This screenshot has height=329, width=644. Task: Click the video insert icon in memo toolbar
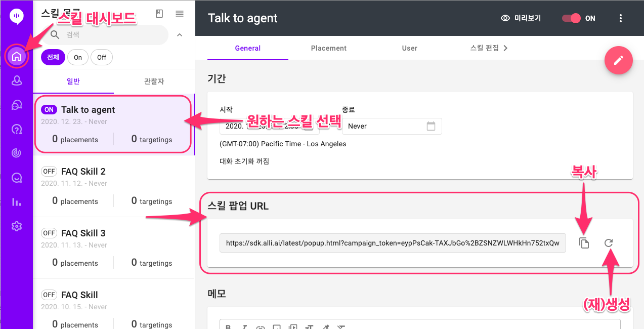pyautogui.click(x=292, y=327)
